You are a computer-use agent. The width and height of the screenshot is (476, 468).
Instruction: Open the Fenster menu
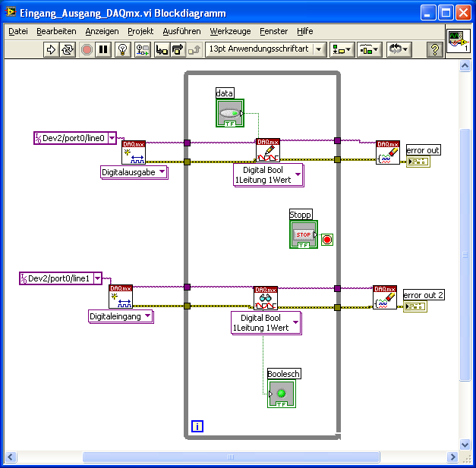point(273,31)
